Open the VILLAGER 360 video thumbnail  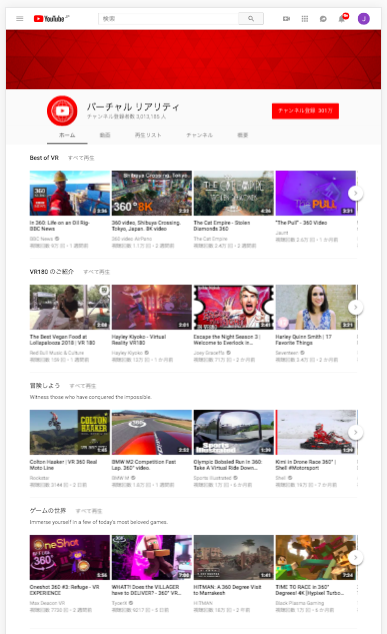[x=152, y=558]
